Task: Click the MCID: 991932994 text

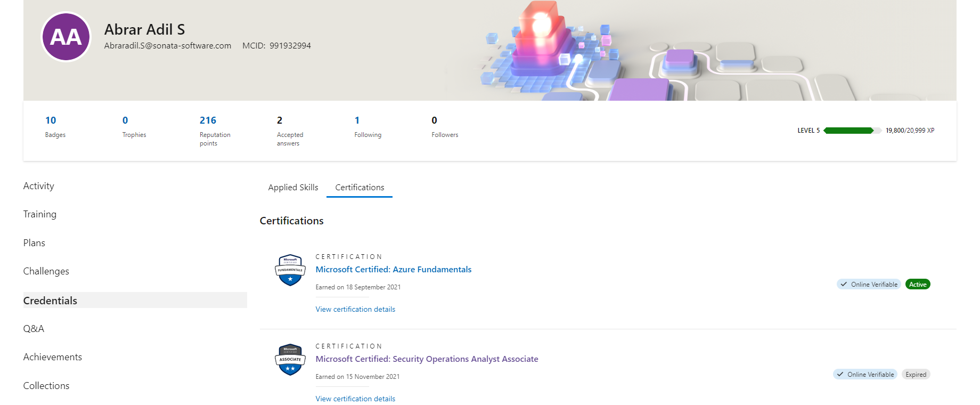Action: pyautogui.click(x=276, y=46)
